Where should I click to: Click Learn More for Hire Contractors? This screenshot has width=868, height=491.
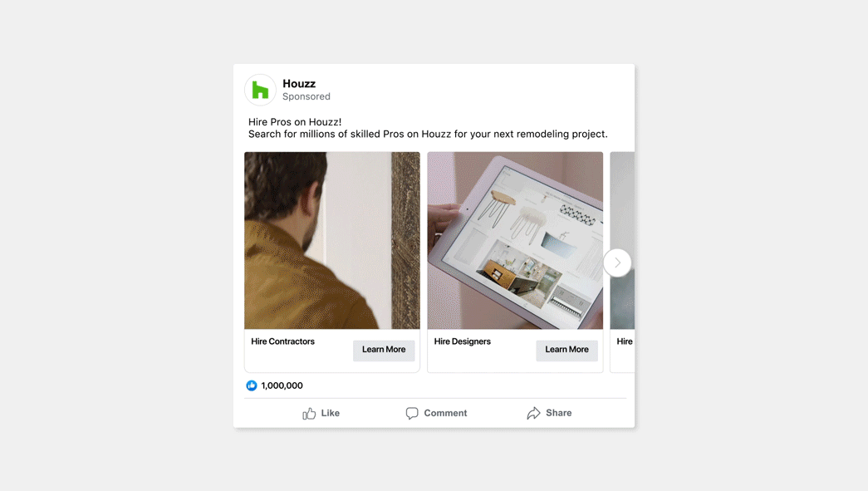384,350
